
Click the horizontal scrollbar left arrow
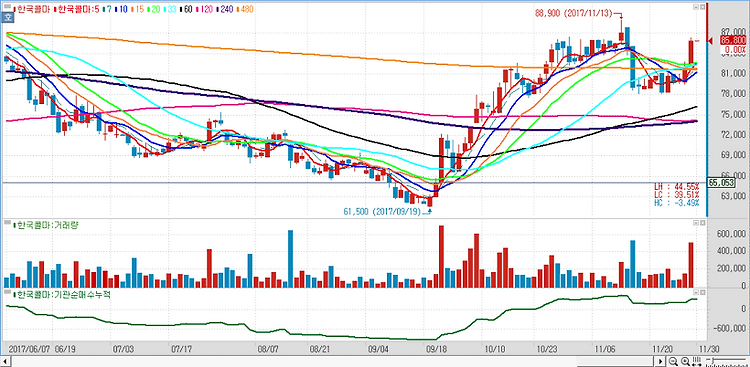coord(6,361)
